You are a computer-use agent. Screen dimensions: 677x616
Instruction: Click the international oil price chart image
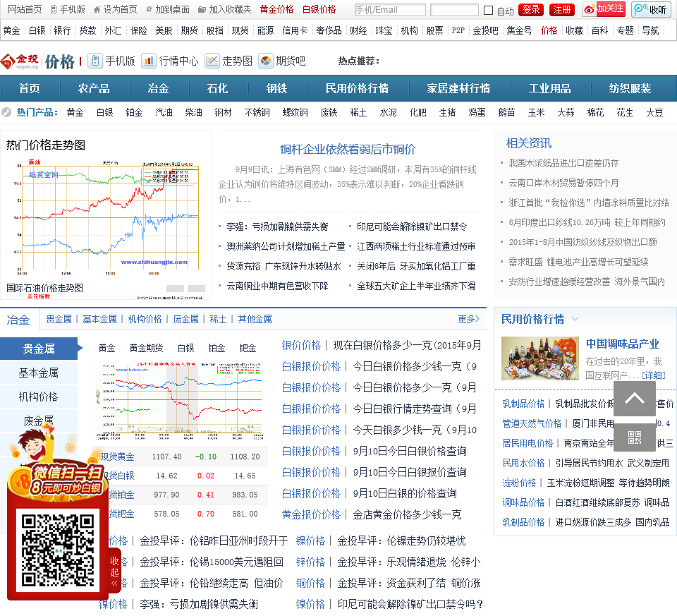click(108, 218)
